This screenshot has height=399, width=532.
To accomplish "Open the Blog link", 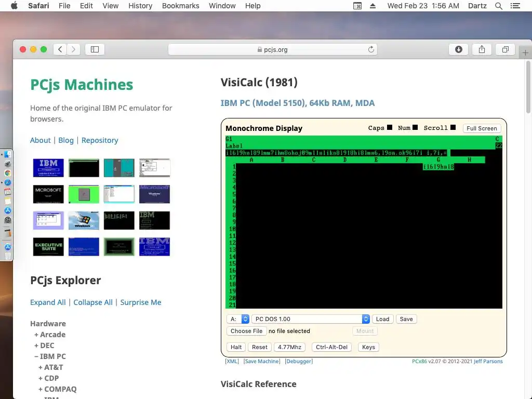I will [66, 140].
